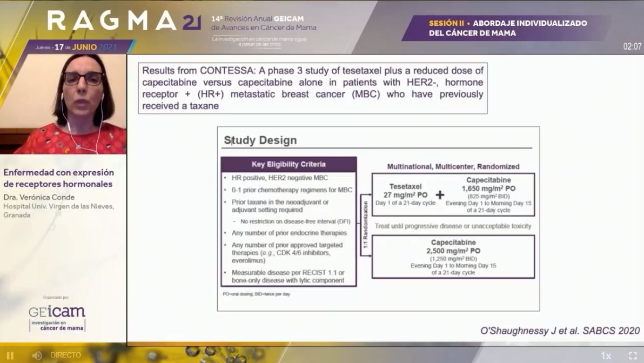The width and height of the screenshot is (644, 363).
Task: Click the plus sign between treatment arms
Action: 440,195
